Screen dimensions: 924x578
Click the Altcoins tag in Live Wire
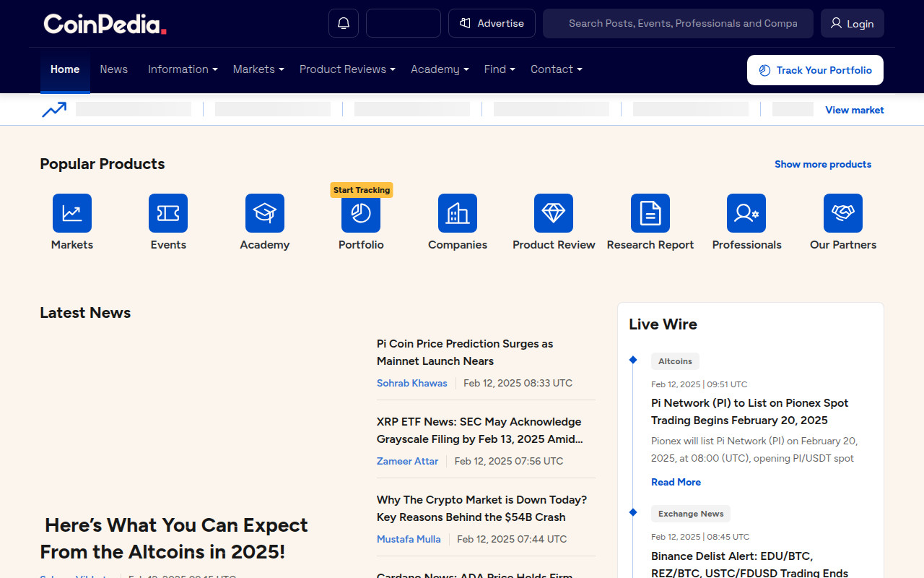click(675, 361)
